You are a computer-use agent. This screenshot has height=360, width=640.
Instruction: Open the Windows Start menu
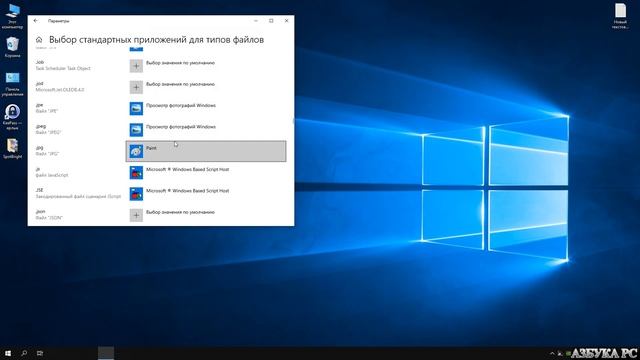(x=8, y=353)
